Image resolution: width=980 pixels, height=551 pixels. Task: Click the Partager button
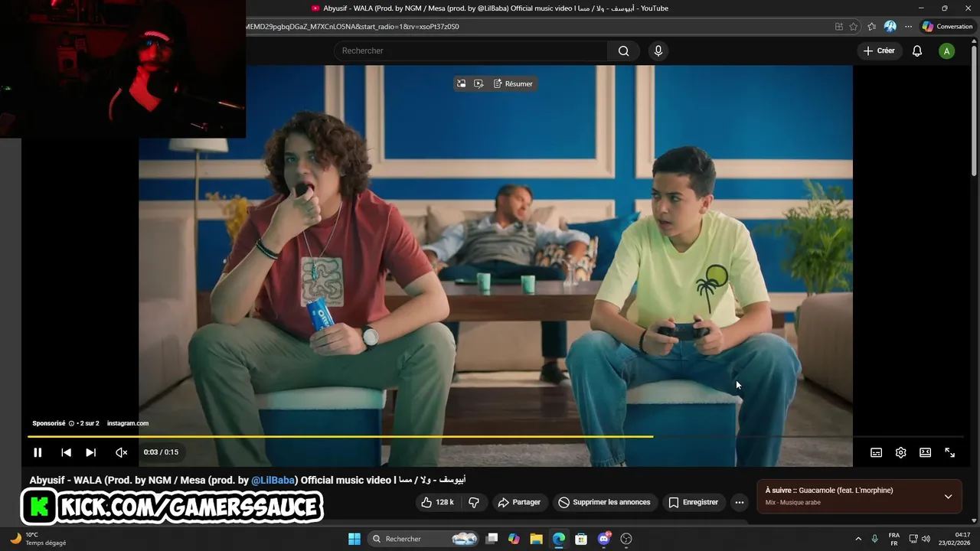(519, 502)
